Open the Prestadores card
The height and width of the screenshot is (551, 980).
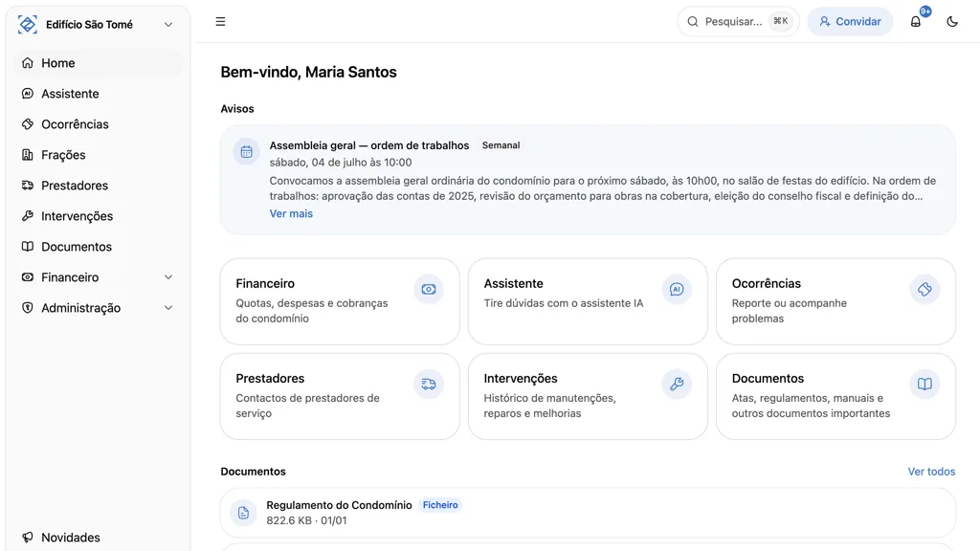pyautogui.click(x=340, y=397)
